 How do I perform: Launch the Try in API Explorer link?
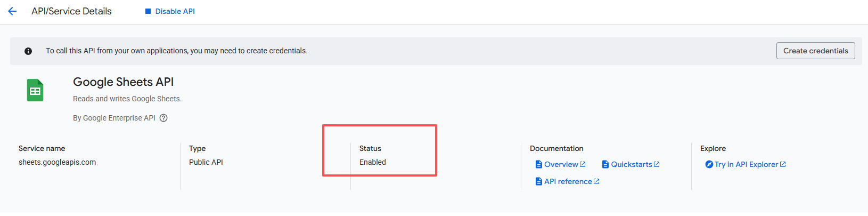point(746,164)
